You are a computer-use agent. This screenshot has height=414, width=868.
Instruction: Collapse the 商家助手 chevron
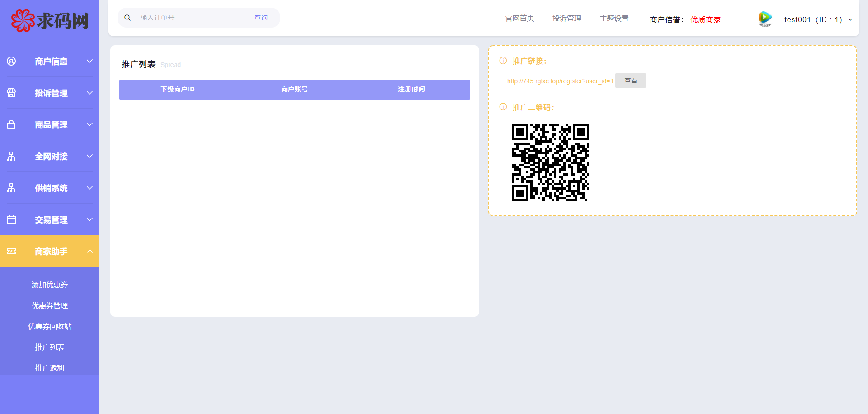(90, 251)
